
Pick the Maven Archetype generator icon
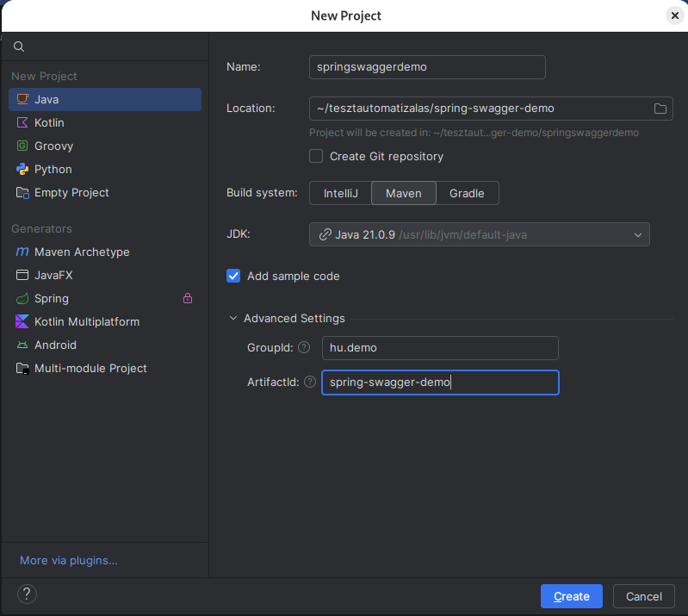22,252
